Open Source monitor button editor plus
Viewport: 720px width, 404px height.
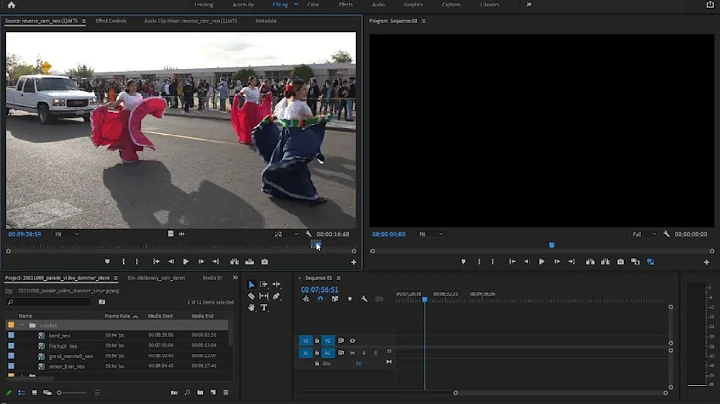(x=354, y=262)
